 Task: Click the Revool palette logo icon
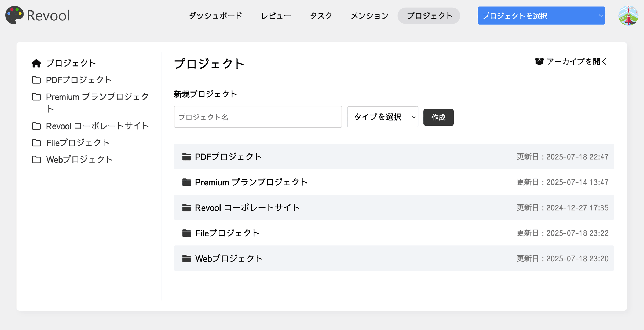(x=14, y=15)
